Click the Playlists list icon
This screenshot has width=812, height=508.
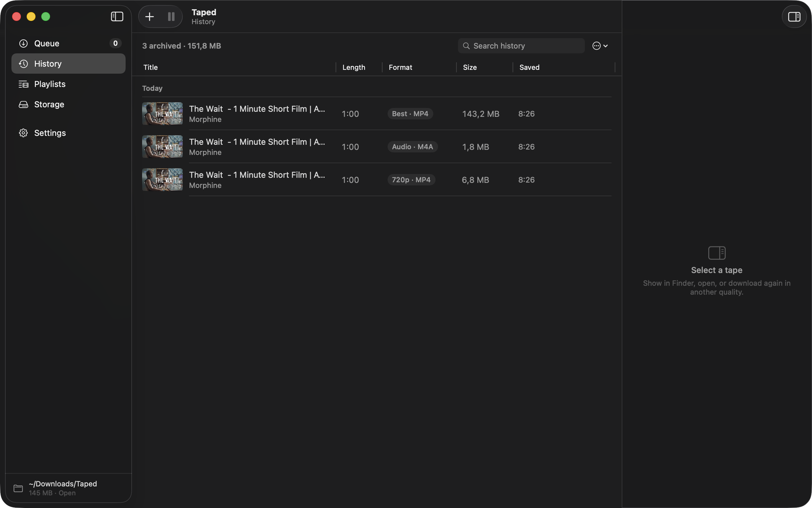click(23, 84)
